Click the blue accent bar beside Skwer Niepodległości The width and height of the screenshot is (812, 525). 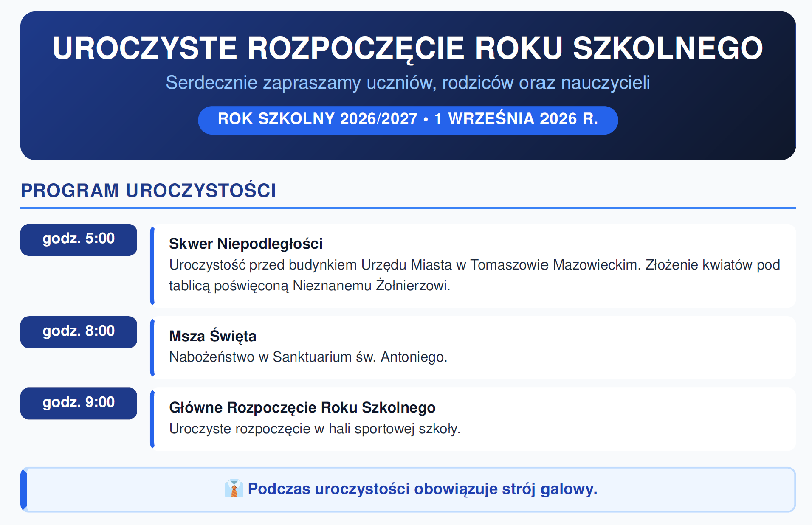tap(152, 266)
